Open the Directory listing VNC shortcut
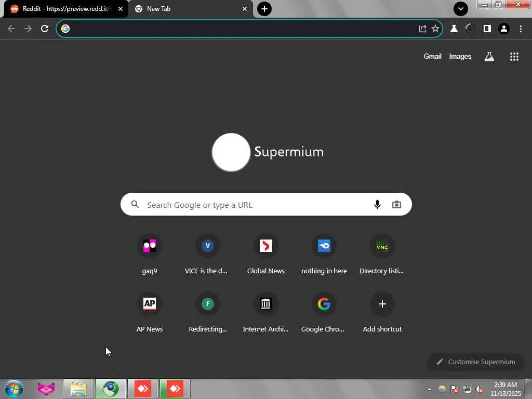 click(x=382, y=255)
